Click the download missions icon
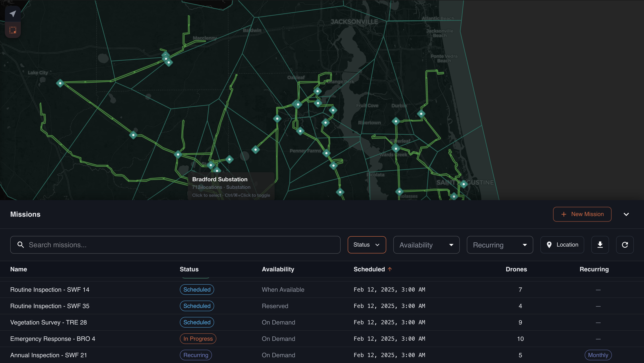The image size is (644, 363). (x=600, y=245)
